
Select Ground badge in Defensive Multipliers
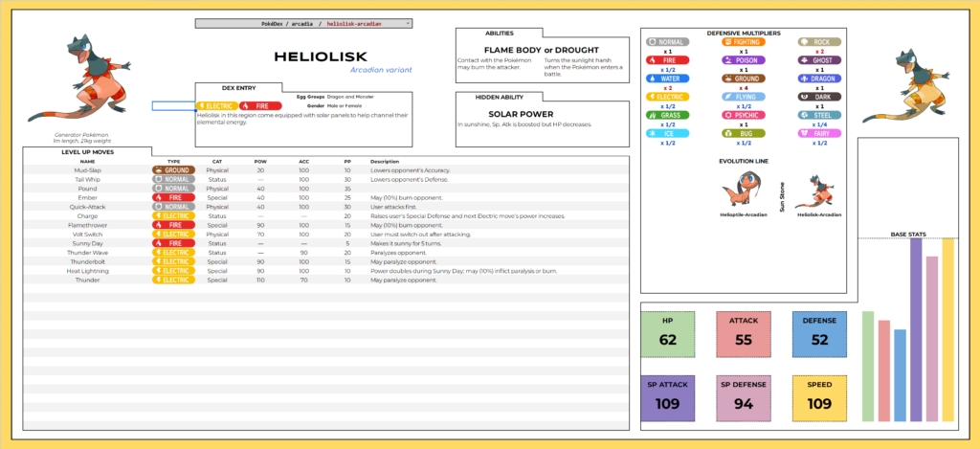743,79
